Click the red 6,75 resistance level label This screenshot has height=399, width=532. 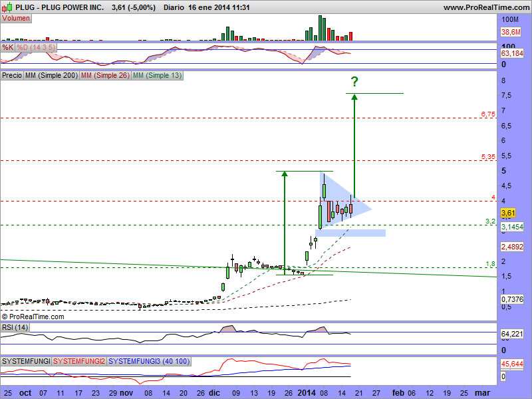pyautogui.click(x=488, y=114)
